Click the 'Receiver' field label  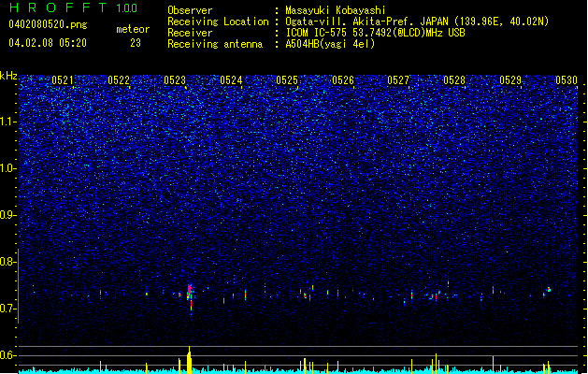[190, 33]
